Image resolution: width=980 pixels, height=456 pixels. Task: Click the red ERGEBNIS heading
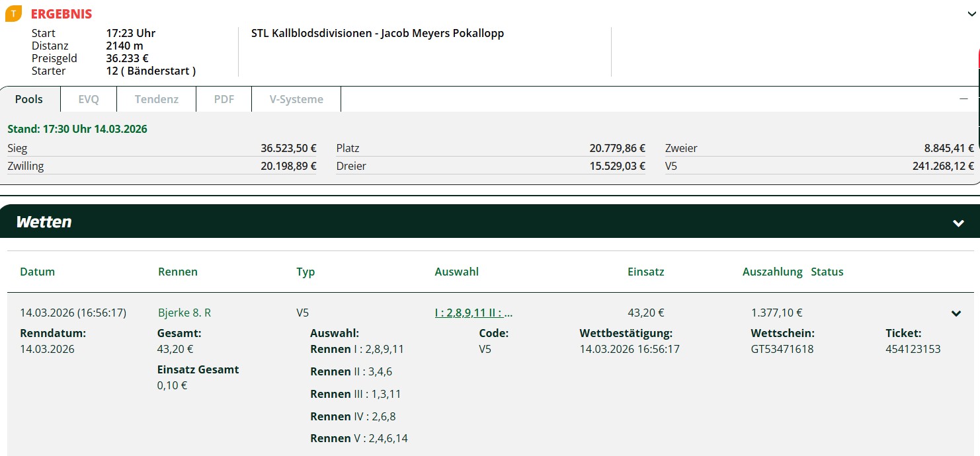[61, 14]
